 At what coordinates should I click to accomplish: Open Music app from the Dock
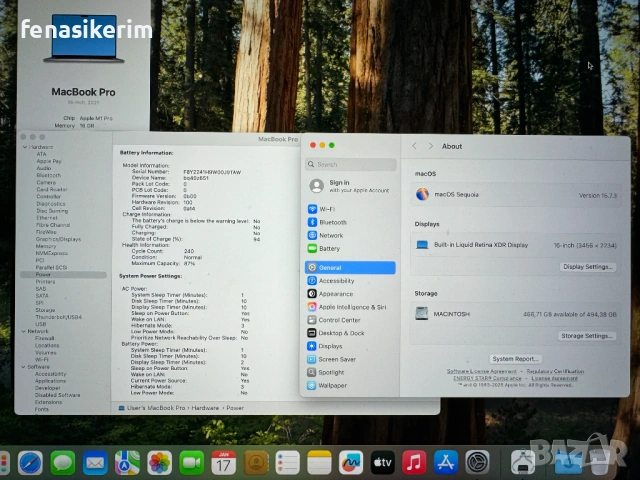[414, 463]
